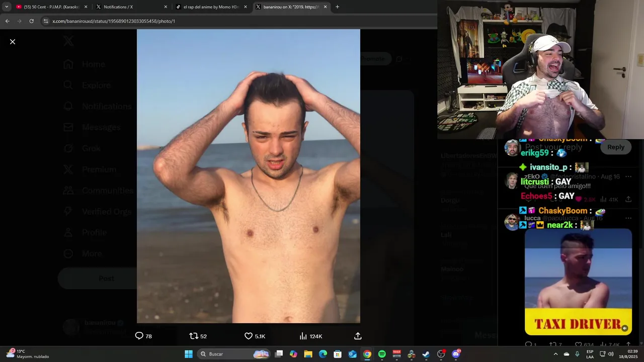Close the el rap del anime tab
Viewport: 644px width, 362px height.
246,7
